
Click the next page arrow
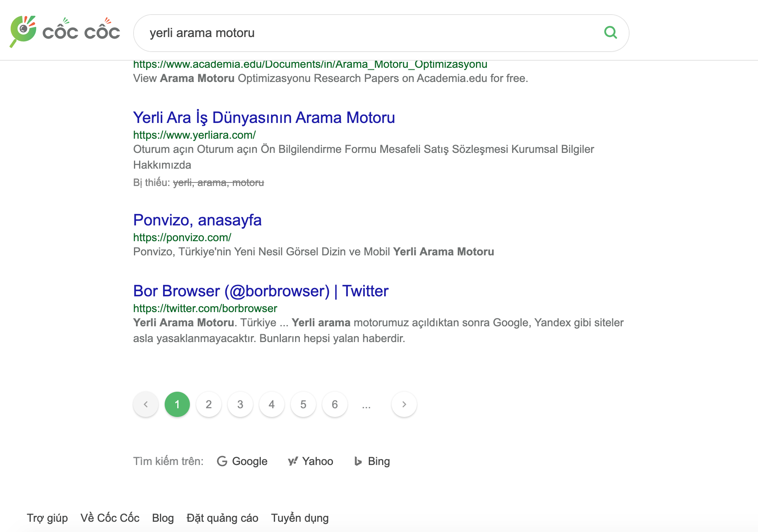pyautogui.click(x=404, y=404)
